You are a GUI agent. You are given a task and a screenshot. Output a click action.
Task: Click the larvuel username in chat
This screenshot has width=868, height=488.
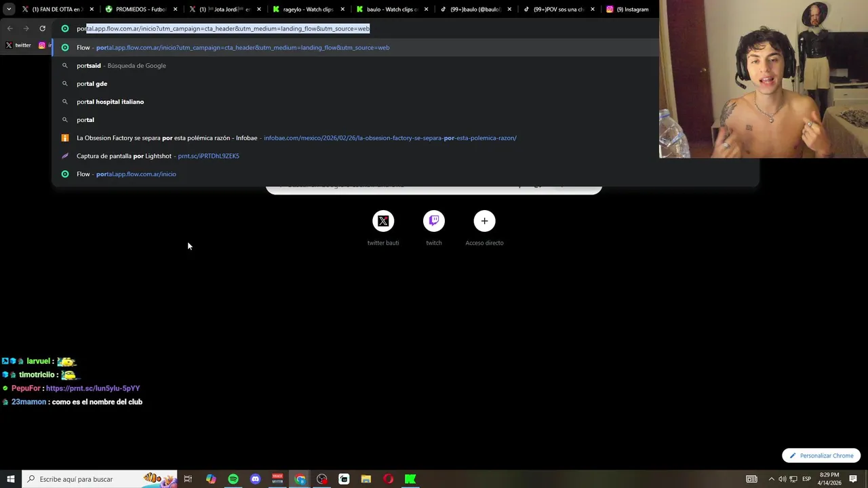click(39, 361)
